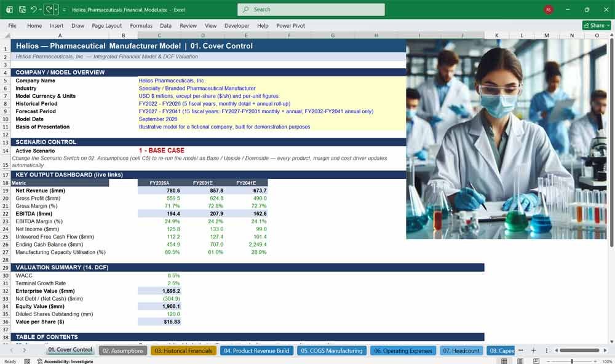Click the horizontal scrollbar right arrow

[605, 350]
